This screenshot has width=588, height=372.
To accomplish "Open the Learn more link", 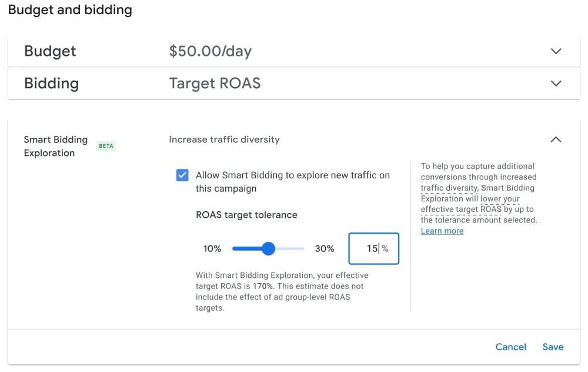I will (x=442, y=231).
